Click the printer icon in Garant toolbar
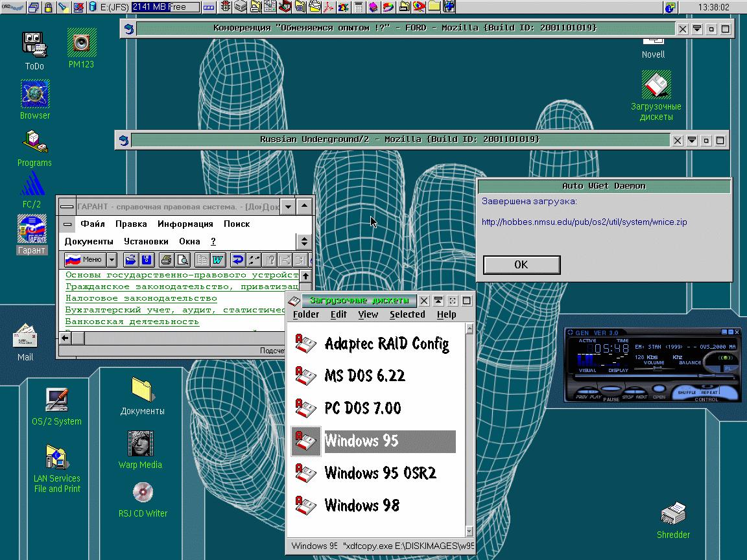 coord(166,259)
